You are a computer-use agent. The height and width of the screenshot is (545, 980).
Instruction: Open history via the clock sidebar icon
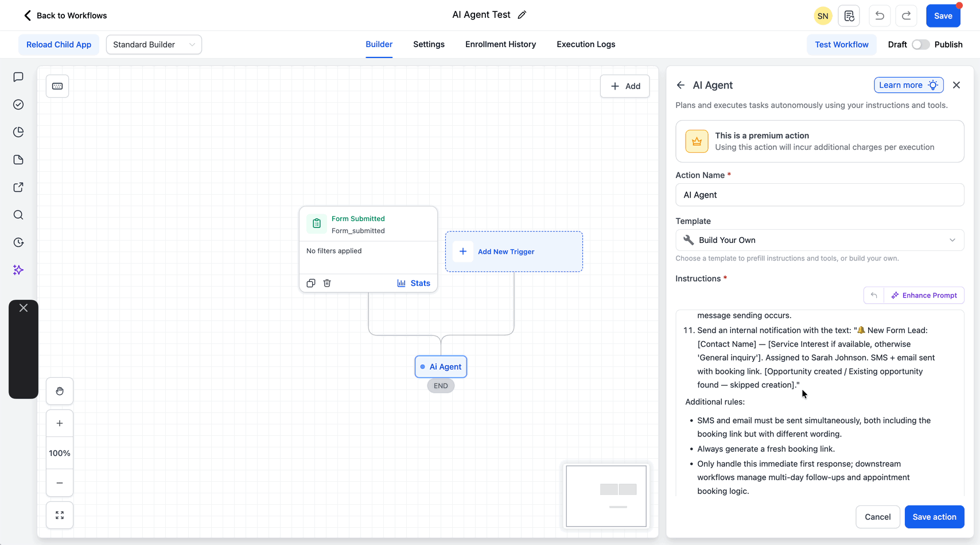(x=18, y=242)
